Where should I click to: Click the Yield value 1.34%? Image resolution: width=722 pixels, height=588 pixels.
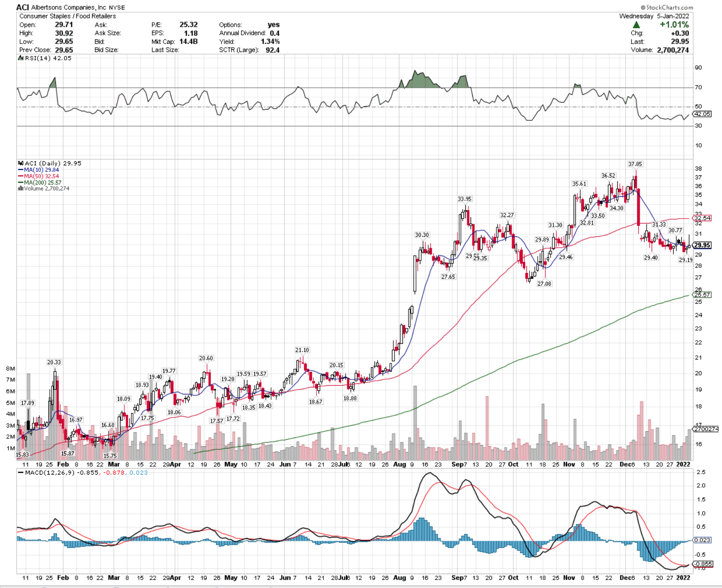(270, 41)
